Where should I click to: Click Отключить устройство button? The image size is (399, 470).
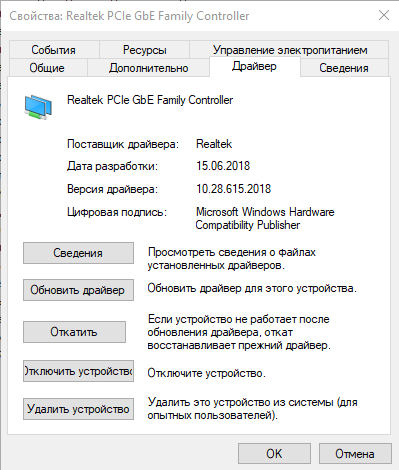pos(78,371)
